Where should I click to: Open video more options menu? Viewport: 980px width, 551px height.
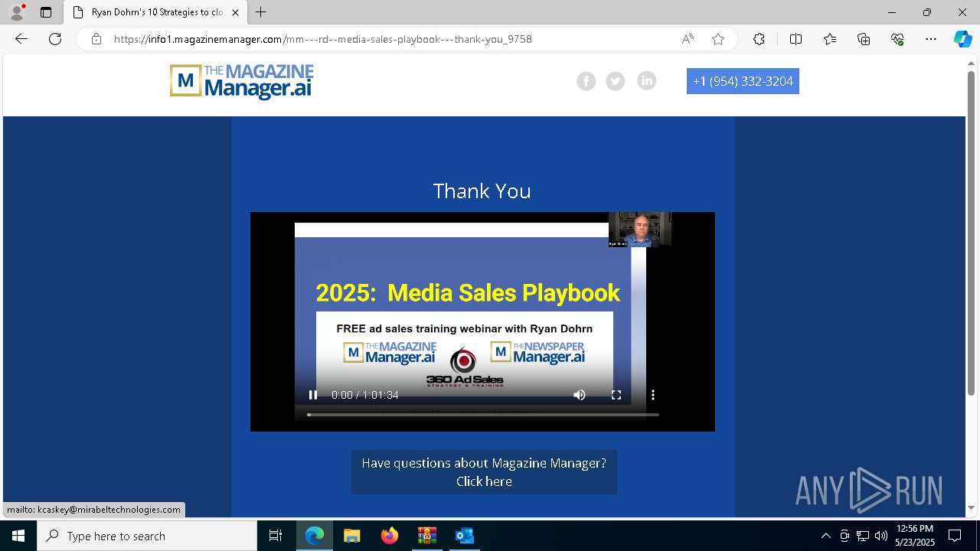653,395
